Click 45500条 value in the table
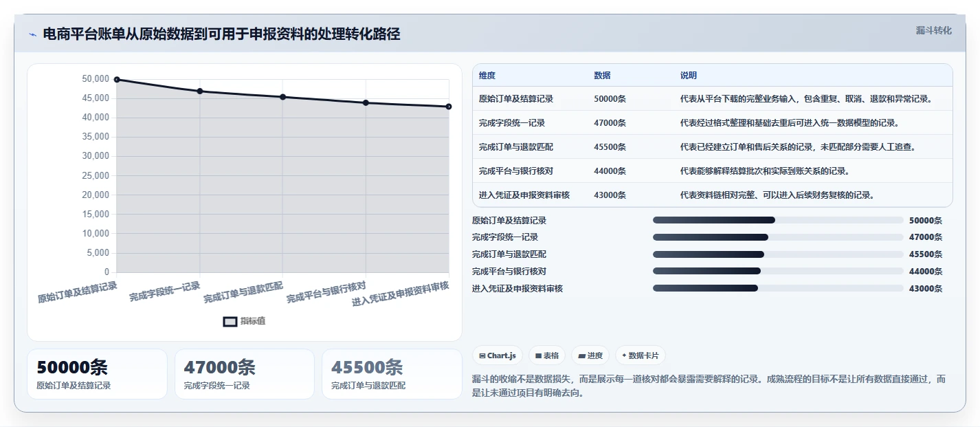980x427 pixels. 610,147
